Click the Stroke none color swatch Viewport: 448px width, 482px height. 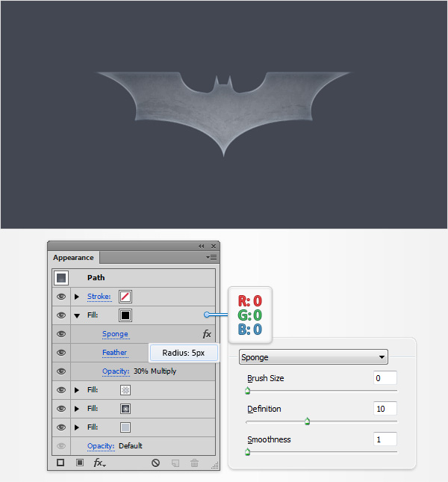pos(125,297)
